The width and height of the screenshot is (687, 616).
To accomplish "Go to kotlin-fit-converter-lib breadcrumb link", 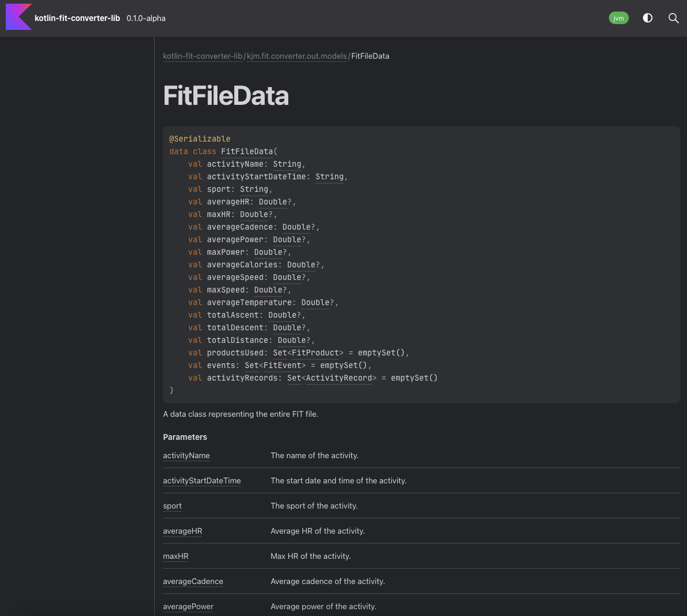I will coord(203,56).
